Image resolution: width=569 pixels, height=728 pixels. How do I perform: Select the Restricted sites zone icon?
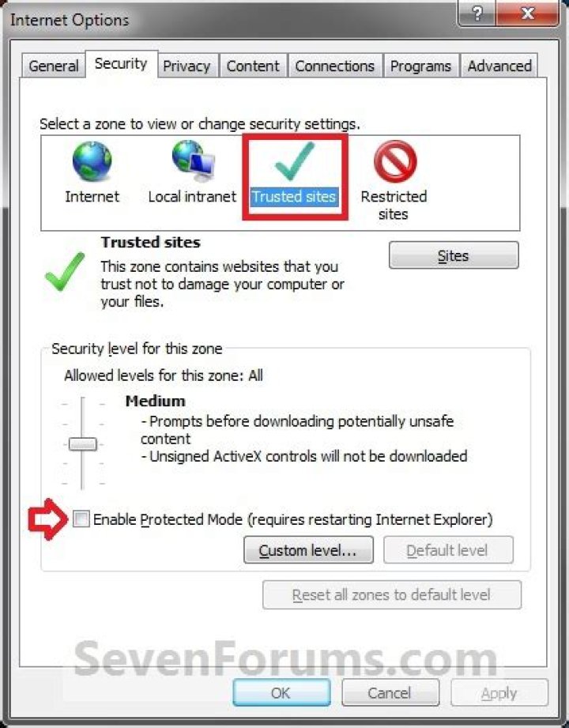(x=395, y=161)
